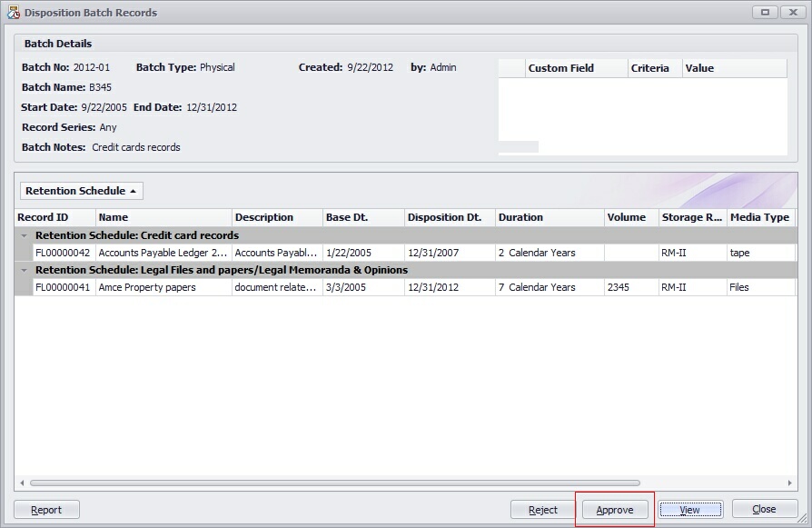
Task: Select record FL00000042 row
Action: click(63, 253)
